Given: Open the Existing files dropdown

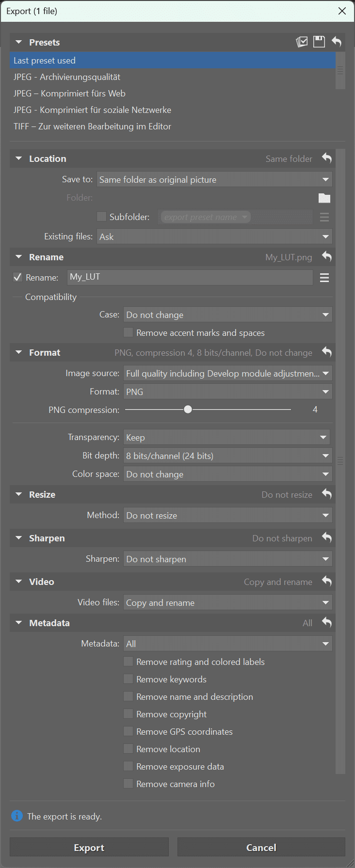Looking at the screenshot, I should click(x=214, y=237).
